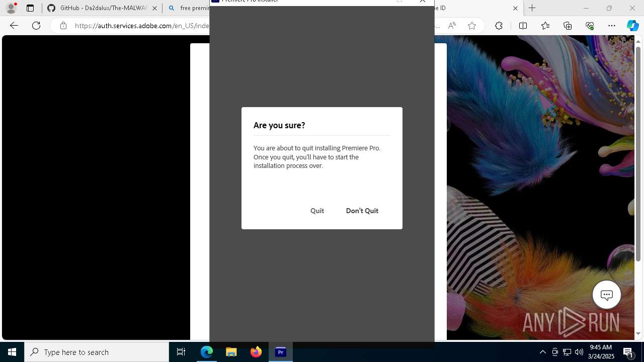
Task: Open a new Edge tab
Action: 532,8
